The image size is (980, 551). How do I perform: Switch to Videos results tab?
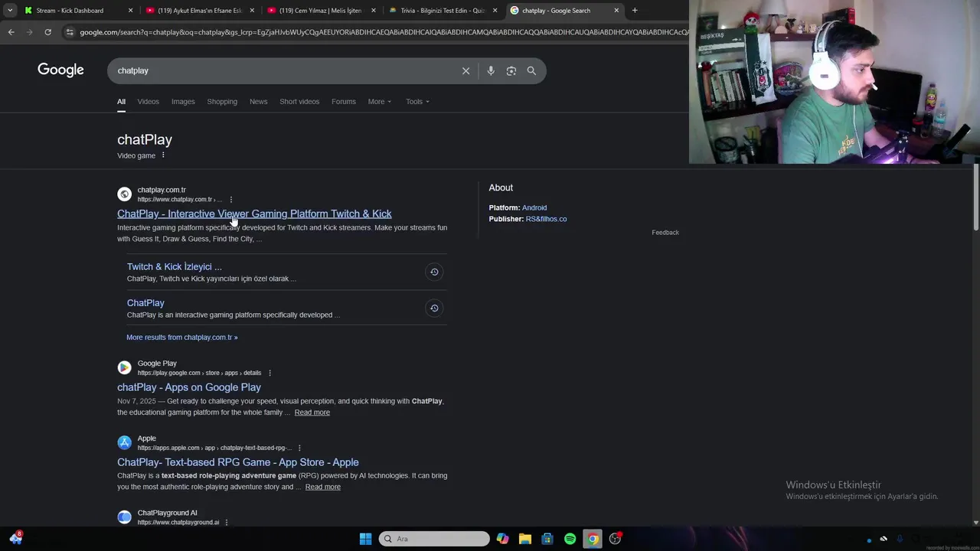point(148,102)
